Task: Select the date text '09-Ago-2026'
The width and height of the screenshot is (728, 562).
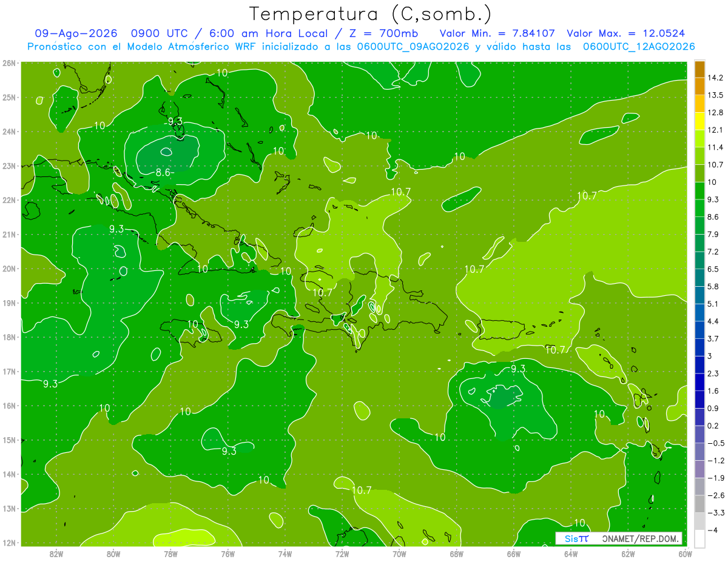Action: (75, 33)
